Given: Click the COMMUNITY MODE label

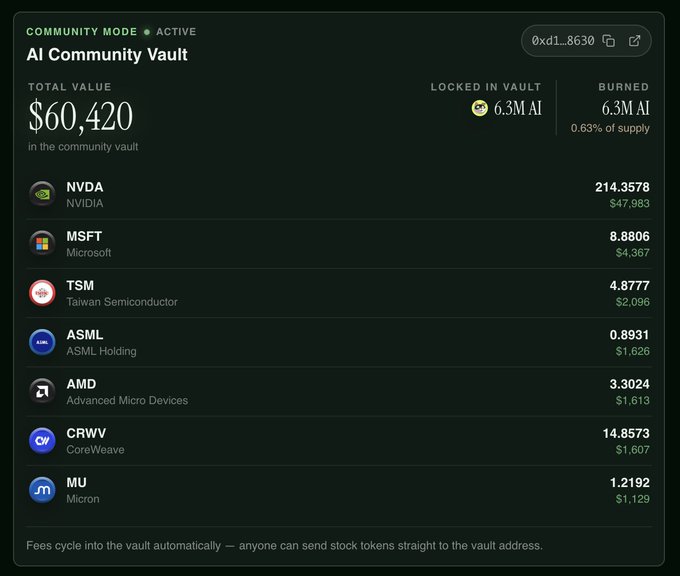Looking at the screenshot, I should pyautogui.click(x=82, y=32).
